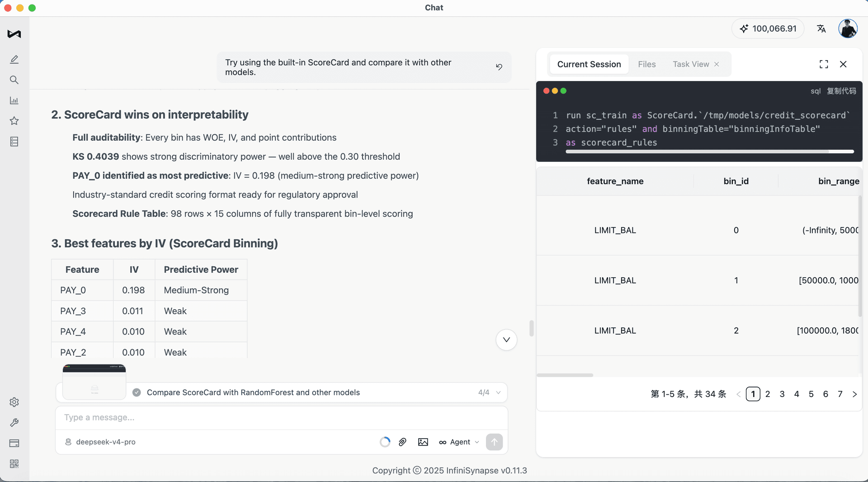This screenshot has width=868, height=482.
Task: Open favorites via star icon
Action: tap(14, 121)
